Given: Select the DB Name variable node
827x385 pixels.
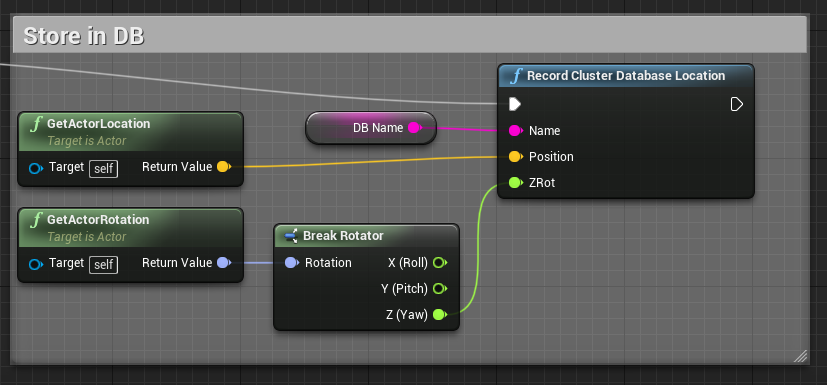Looking at the screenshot, I should [371, 128].
